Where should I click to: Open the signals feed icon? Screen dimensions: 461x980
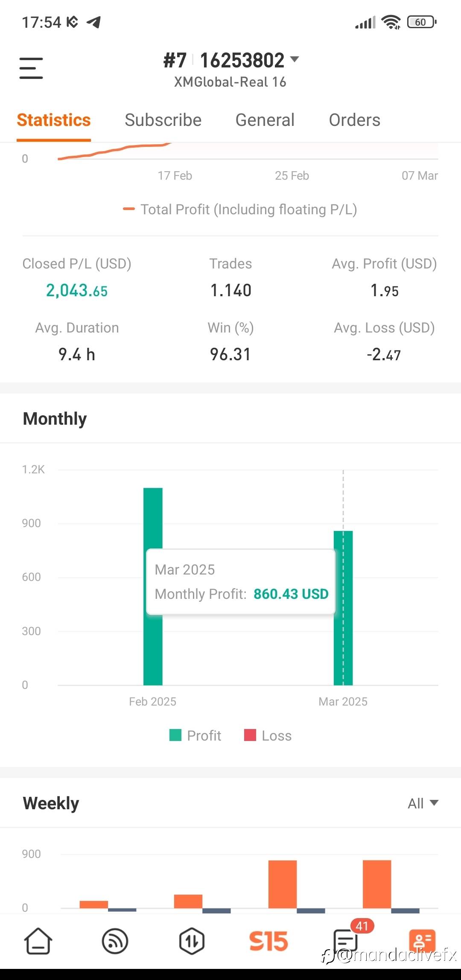115,941
